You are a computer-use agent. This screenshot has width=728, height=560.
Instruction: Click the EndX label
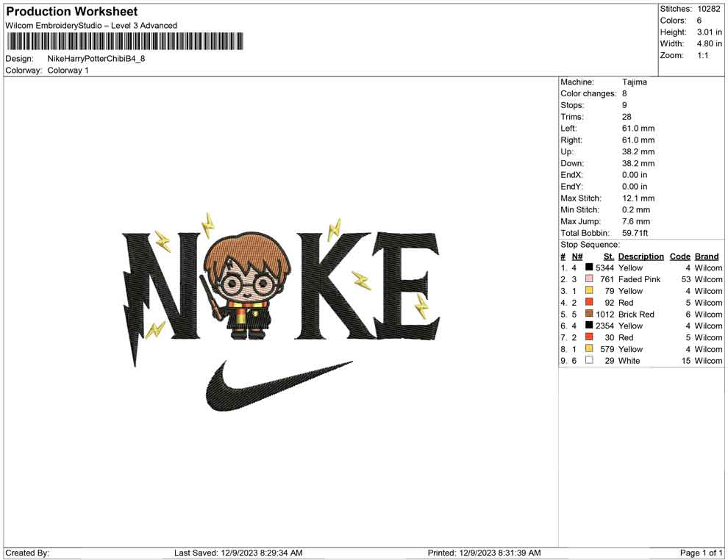571,175
